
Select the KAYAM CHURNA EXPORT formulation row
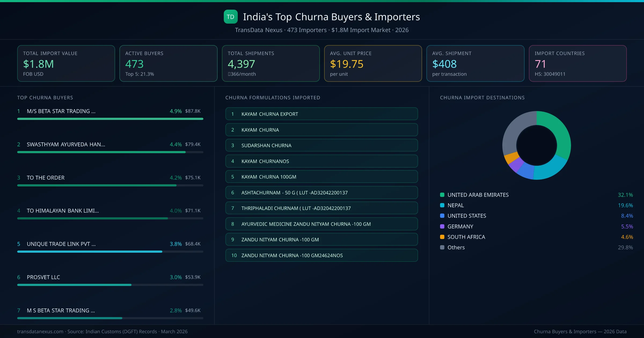click(321, 114)
